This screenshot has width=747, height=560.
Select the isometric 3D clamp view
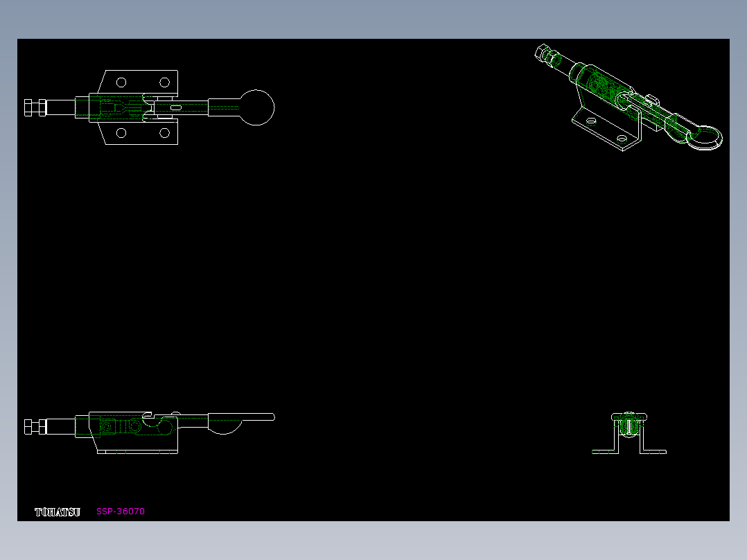point(629,98)
